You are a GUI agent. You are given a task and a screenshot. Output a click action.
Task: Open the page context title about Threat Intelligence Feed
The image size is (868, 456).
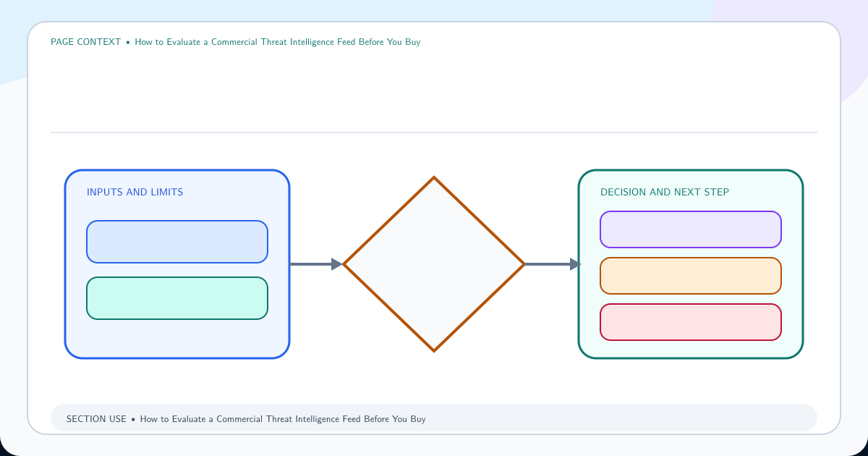coord(278,42)
